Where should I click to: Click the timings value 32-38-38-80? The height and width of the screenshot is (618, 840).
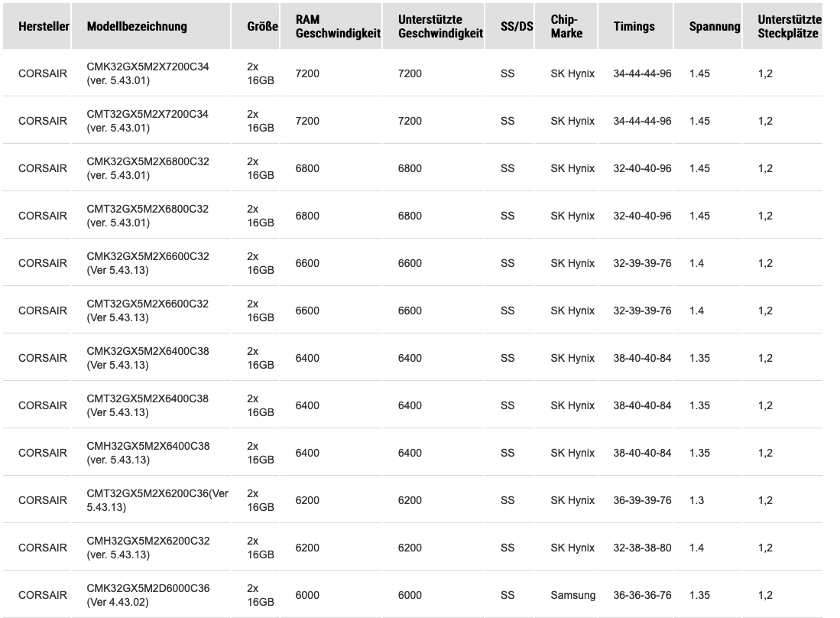tap(642, 548)
